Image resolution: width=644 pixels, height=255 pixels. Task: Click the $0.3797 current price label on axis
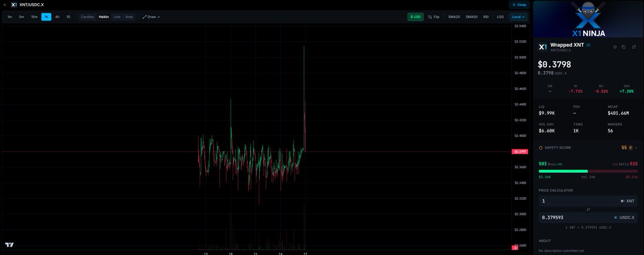click(520, 152)
